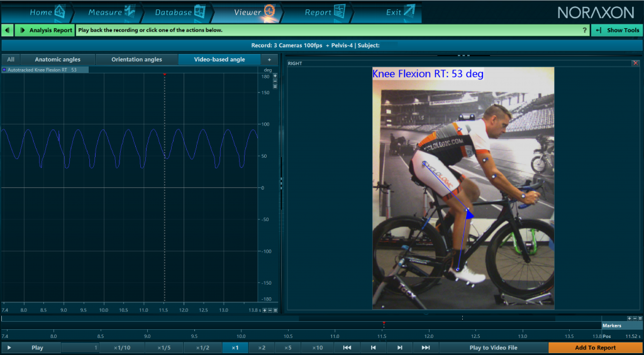Zoom in the graph's time axis
644x355 pixels.
point(265,310)
